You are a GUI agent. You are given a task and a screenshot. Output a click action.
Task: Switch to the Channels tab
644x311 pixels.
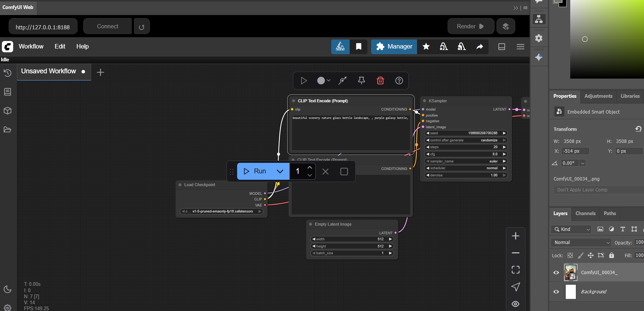[x=585, y=214]
